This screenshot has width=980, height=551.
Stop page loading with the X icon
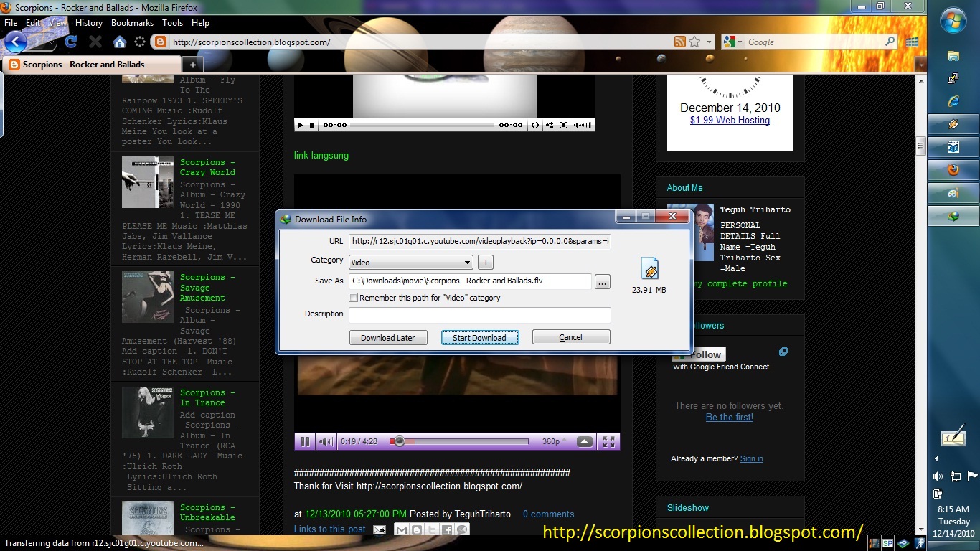point(95,42)
